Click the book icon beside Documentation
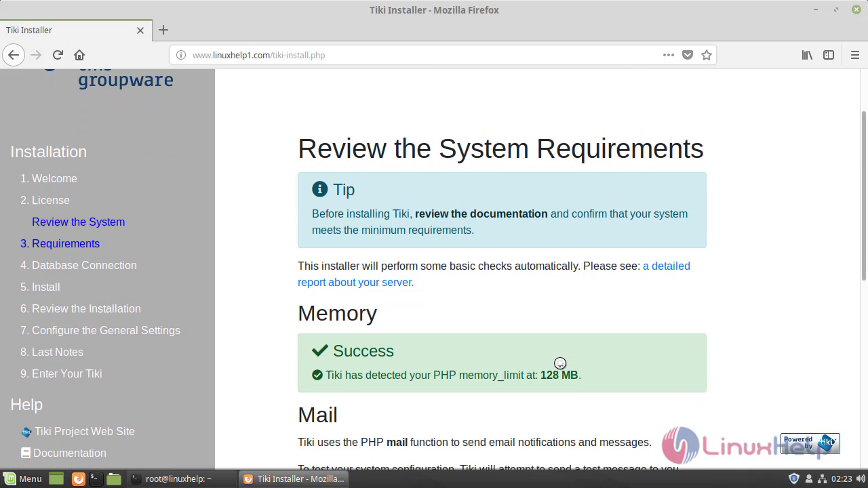Image resolution: width=868 pixels, height=488 pixels. (x=26, y=453)
